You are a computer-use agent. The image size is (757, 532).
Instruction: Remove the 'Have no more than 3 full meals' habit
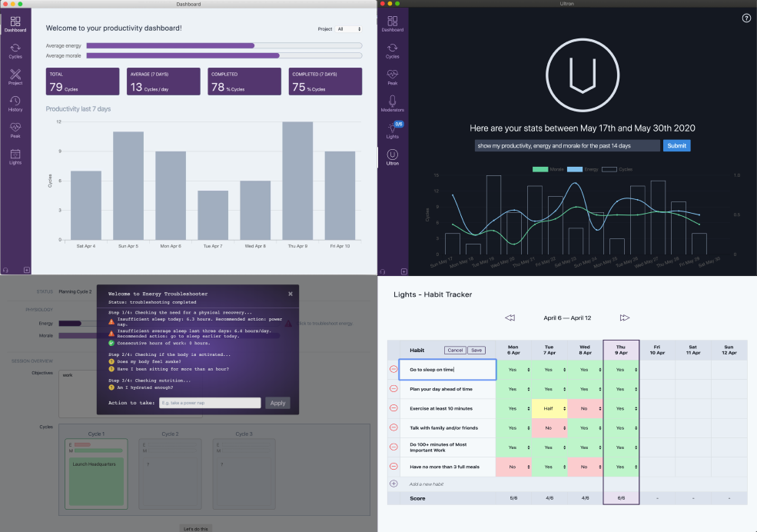point(393,467)
